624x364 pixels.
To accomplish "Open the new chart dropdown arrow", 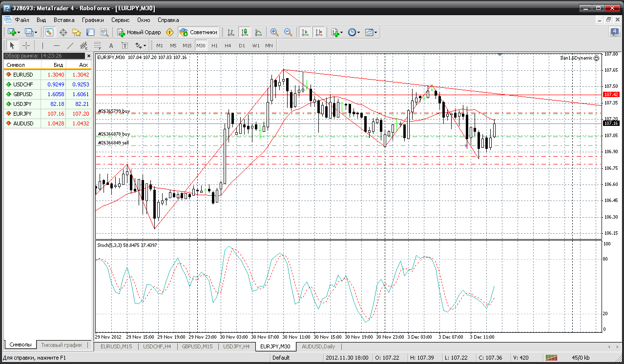I will pyautogui.click(x=19, y=32).
